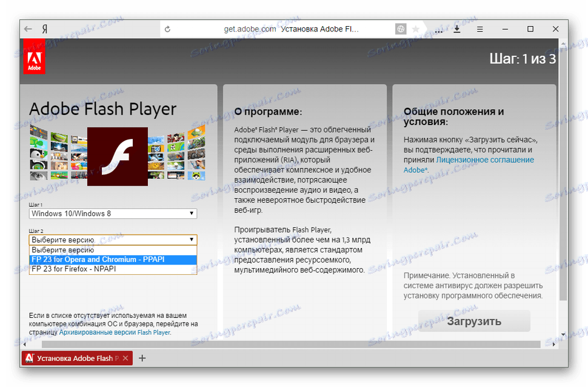Switch to Установка Adobe Flash tab
Viewport: 588px width, 387px height.
[x=77, y=358]
